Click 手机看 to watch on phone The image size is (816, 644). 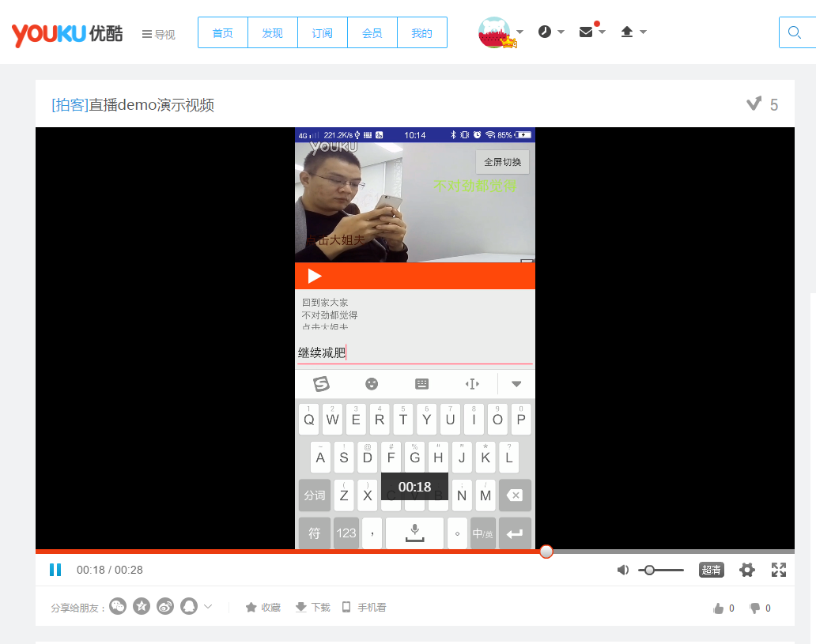pos(365,607)
